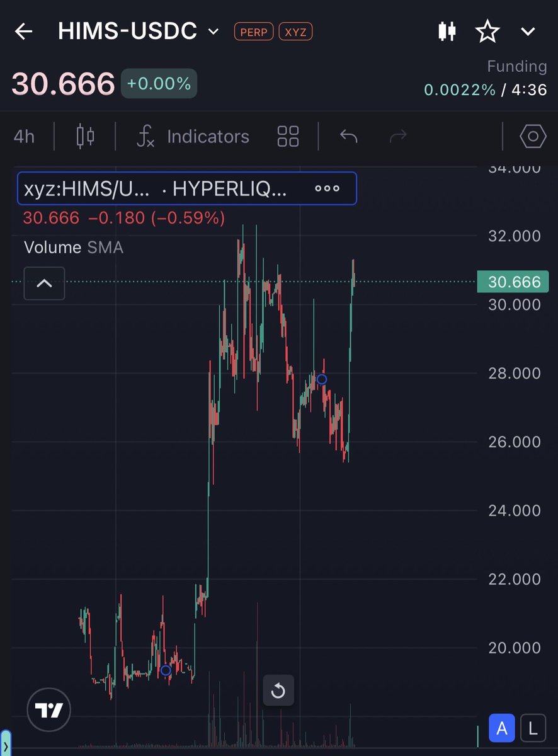Redo the chart change
Screen dimensions: 558x756
[x=398, y=136]
